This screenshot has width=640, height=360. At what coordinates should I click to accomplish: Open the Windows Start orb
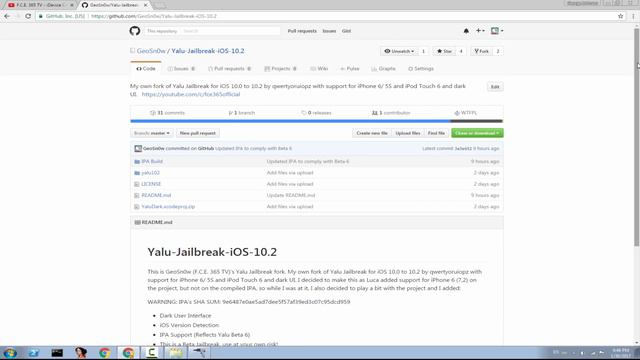coord(10,353)
